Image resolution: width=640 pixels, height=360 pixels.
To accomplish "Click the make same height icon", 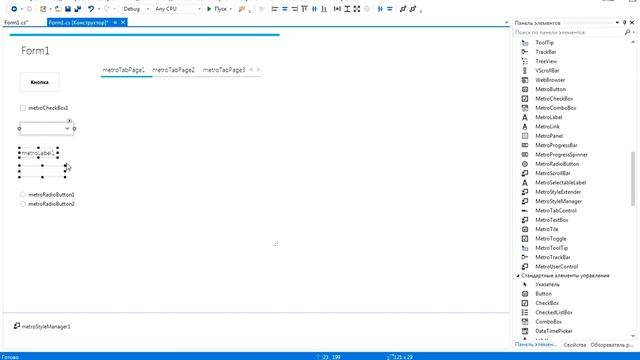I will click(x=347, y=9).
